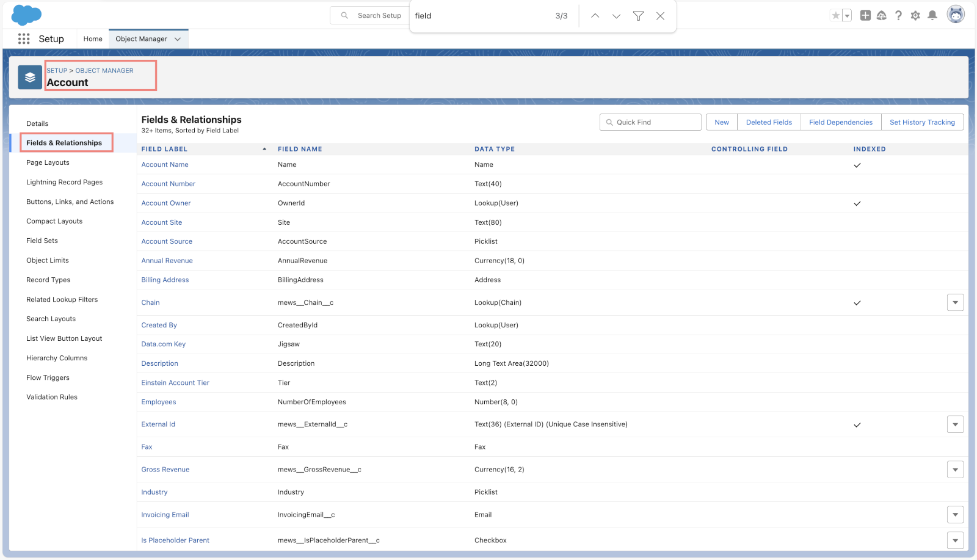Open the notifications bell icon
The width and height of the screenshot is (977, 560).
coord(932,15)
